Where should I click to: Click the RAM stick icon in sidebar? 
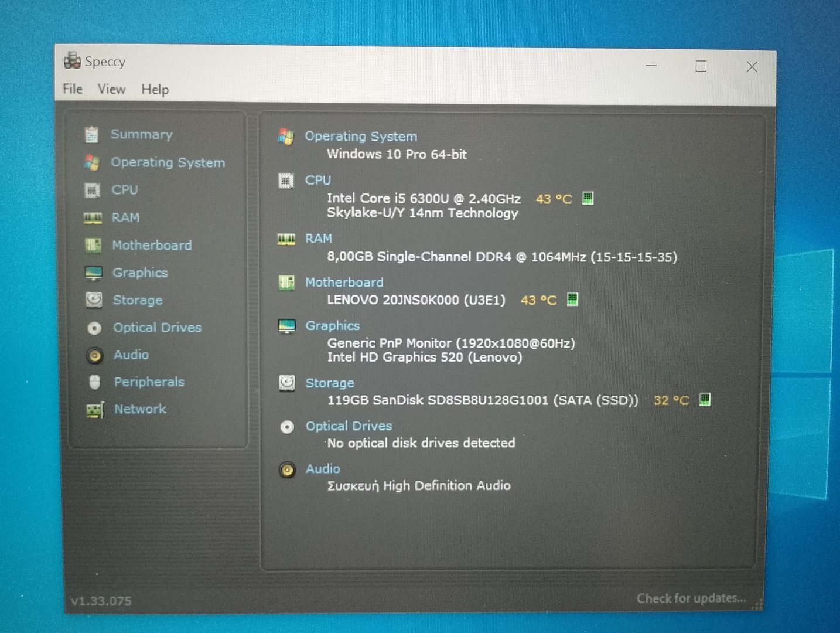coord(93,218)
